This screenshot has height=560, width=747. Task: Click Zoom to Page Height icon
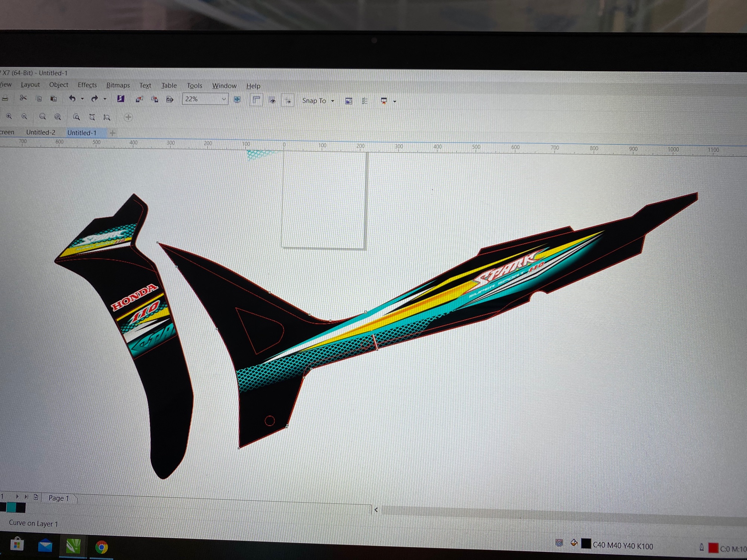click(107, 117)
